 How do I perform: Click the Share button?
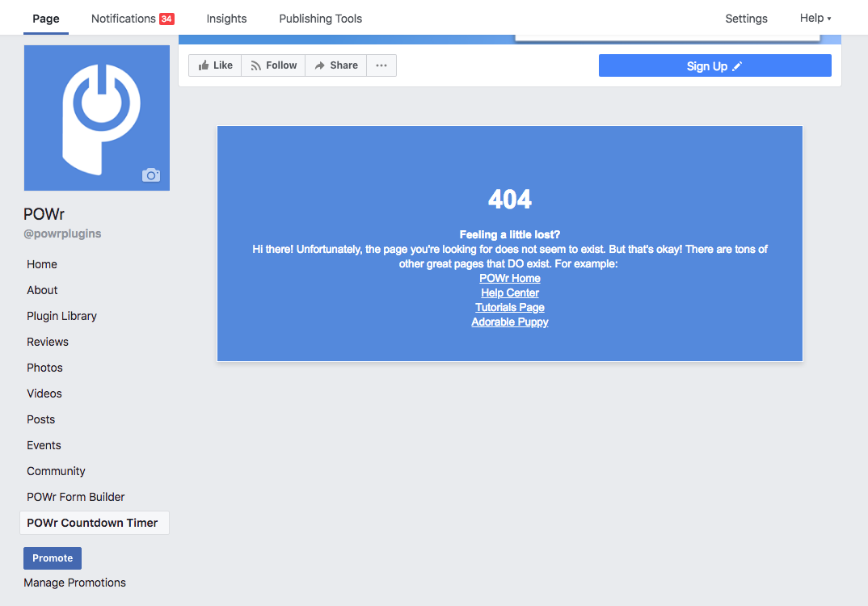point(336,65)
